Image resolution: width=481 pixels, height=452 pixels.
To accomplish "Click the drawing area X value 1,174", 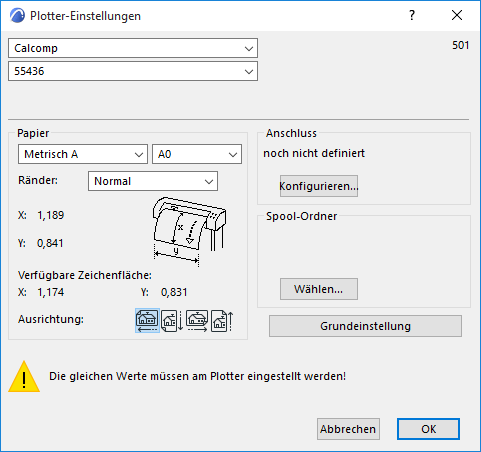I will coord(51,292).
